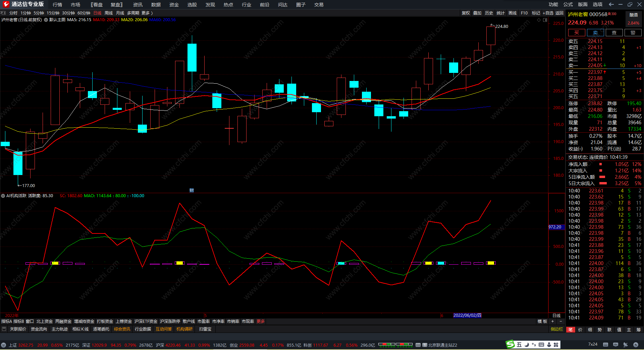The height and width of the screenshot is (350, 644).
Task: Switch to the 势 trend tab
Action: click(x=600, y=330)
